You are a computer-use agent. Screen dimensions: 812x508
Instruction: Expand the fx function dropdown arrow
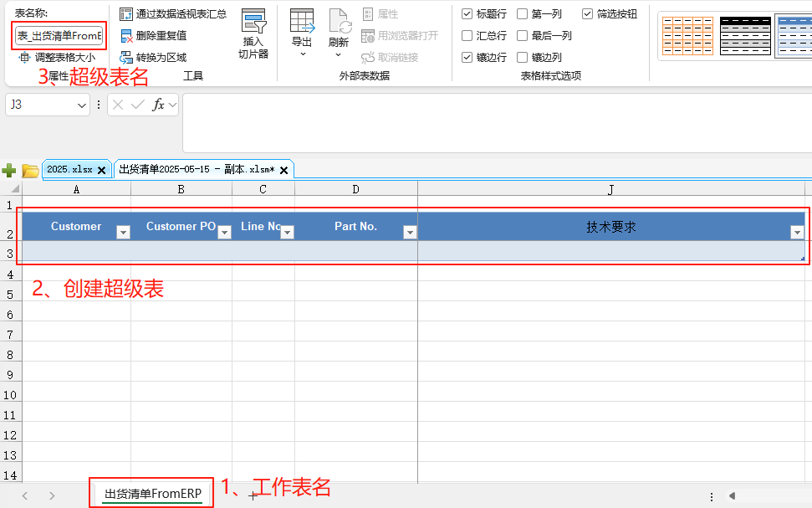pyautogui.click(x=172, y=105)
